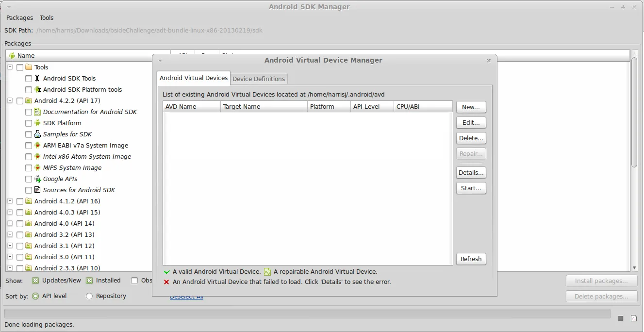Sort by the API Level column header
Viewport: 644px width, 332px height.
[372, 106]
